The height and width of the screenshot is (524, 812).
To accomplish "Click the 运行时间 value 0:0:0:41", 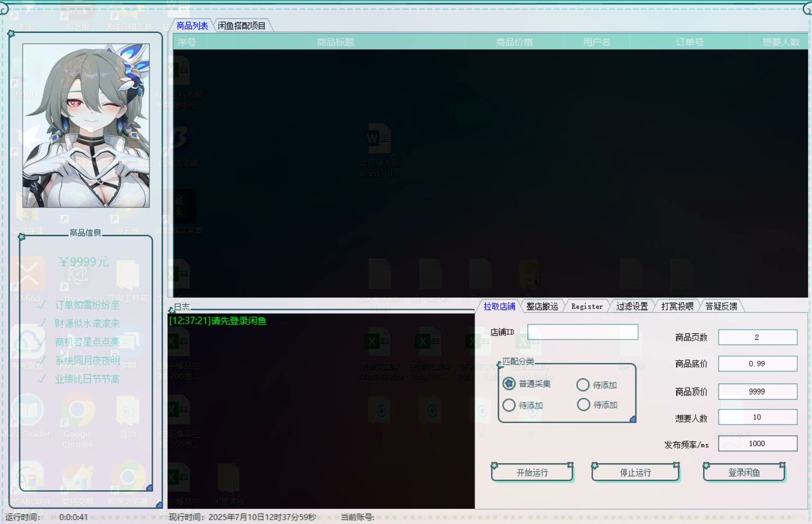I will 73,517.
